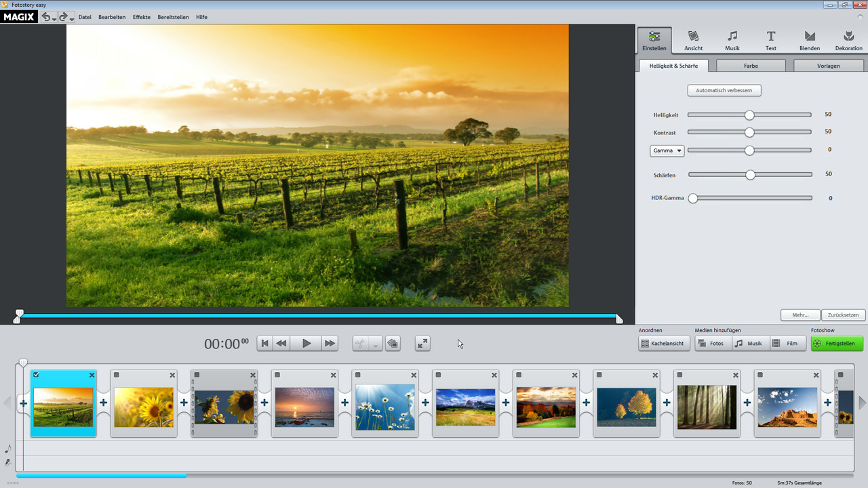The width and height of the screenshot is (868, 488).
Task: Open the Effekte menu
Action: (x=142, y=17)
